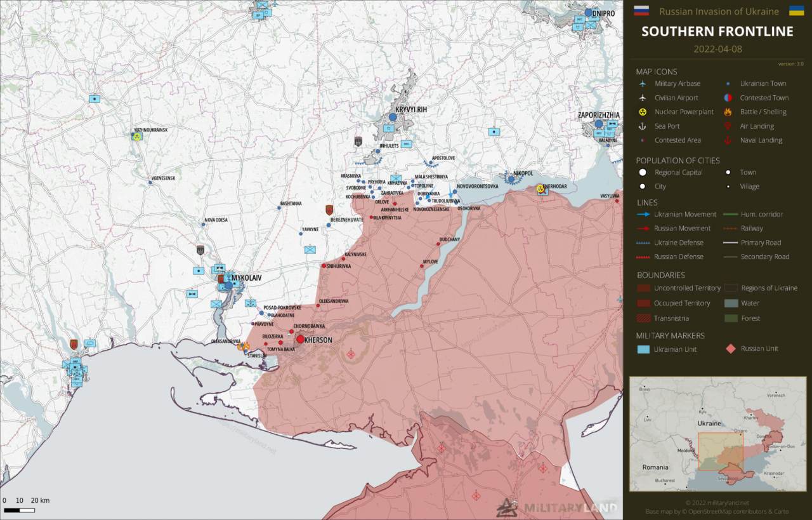The height and width of the screenshot is (520, 812).
Task: Click the Air Landing legend icon
Action: tap(728, 126)
